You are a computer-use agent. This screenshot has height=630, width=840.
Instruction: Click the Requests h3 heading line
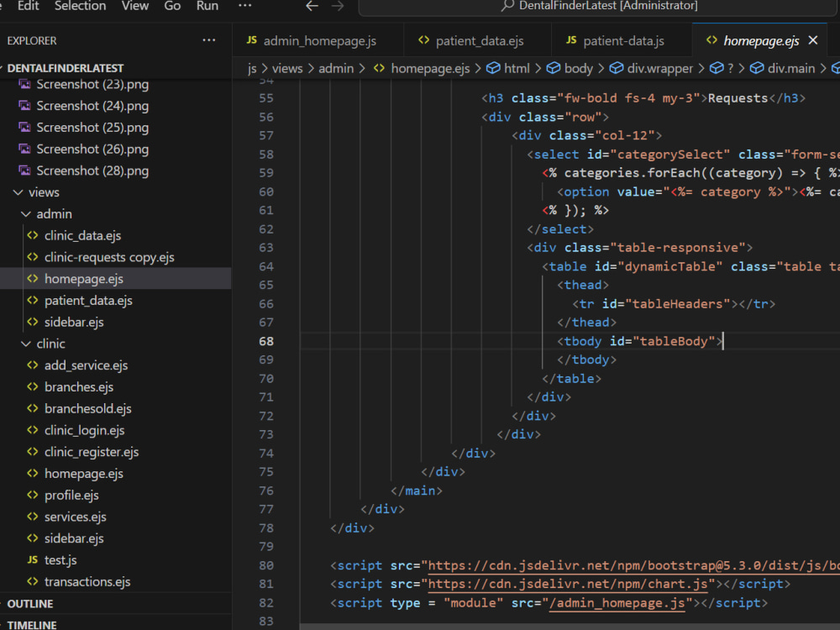click(x=643, y=98)
